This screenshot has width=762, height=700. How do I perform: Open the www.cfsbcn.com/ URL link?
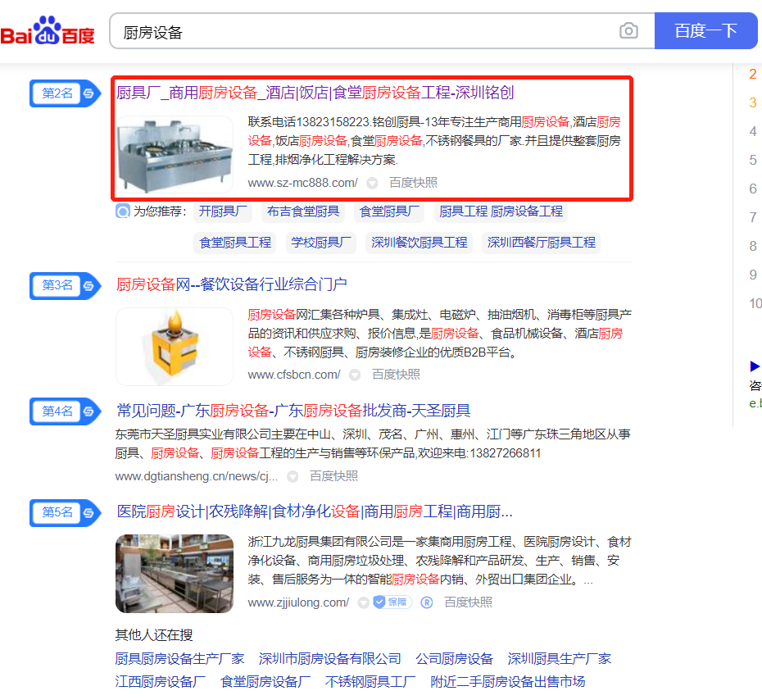pos(294,375)
